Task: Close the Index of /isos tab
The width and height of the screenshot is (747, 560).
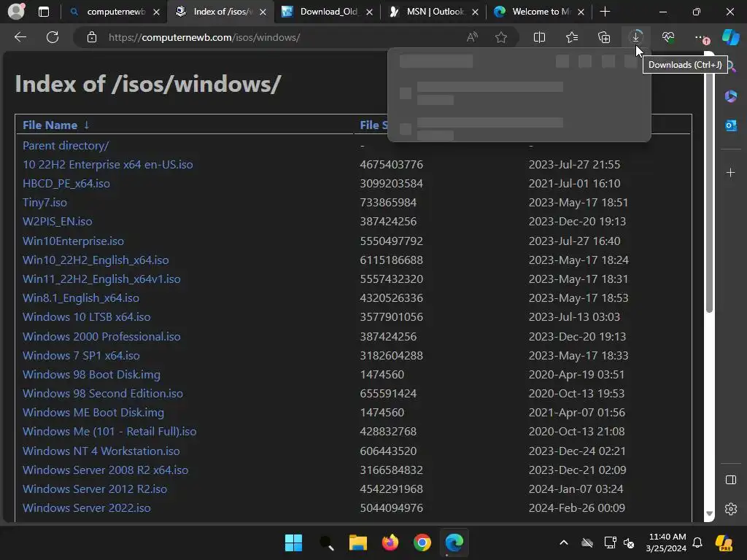Action: [263, 12]
